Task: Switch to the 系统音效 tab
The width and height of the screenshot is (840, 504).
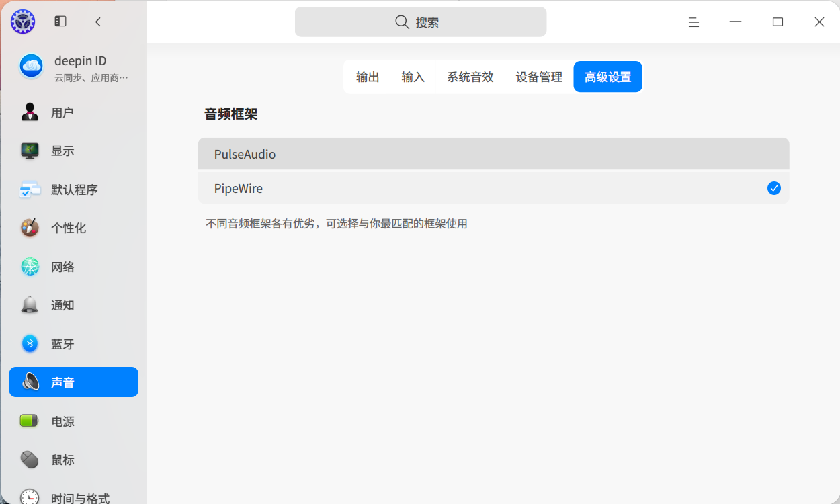Action: point(470,77)
